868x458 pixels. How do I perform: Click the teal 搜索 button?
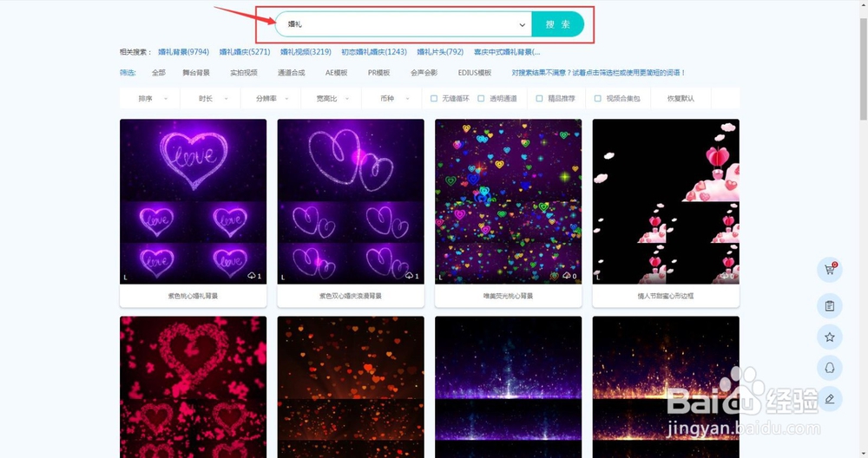click(x=557, y=24)
